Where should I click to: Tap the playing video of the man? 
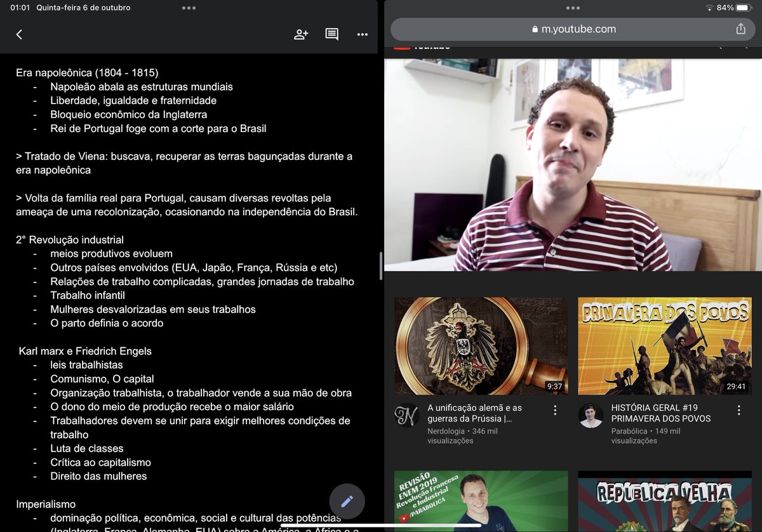point(573,165)
